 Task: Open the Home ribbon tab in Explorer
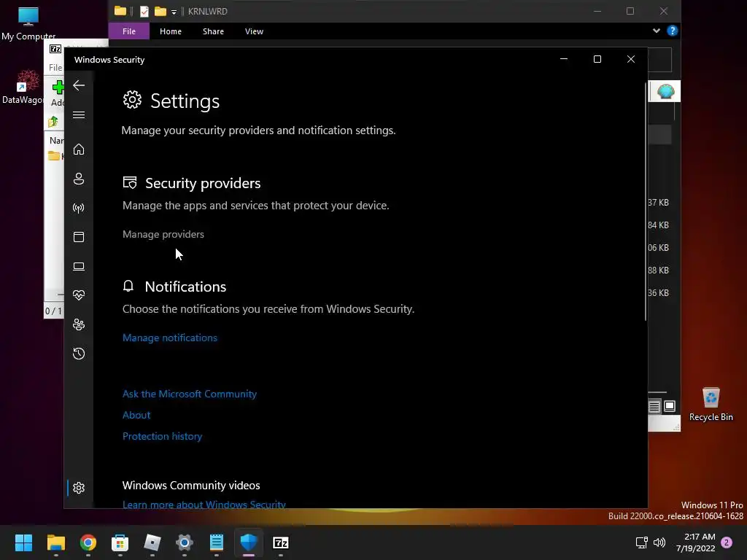(x=171, y=31)
